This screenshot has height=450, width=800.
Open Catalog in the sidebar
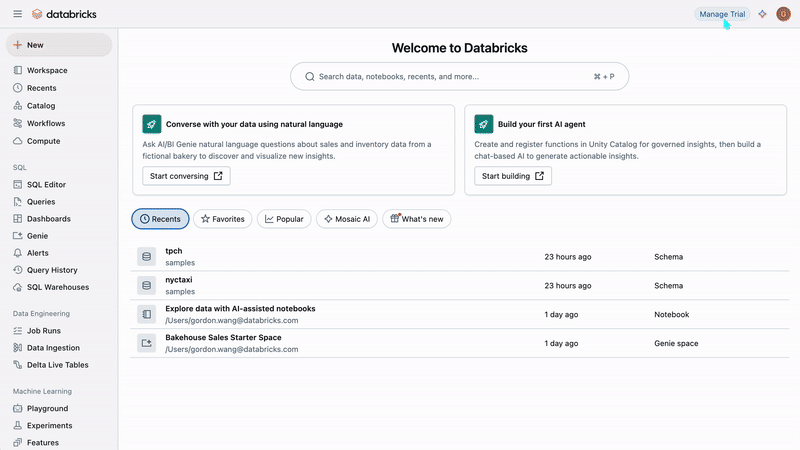pos(41,105)
